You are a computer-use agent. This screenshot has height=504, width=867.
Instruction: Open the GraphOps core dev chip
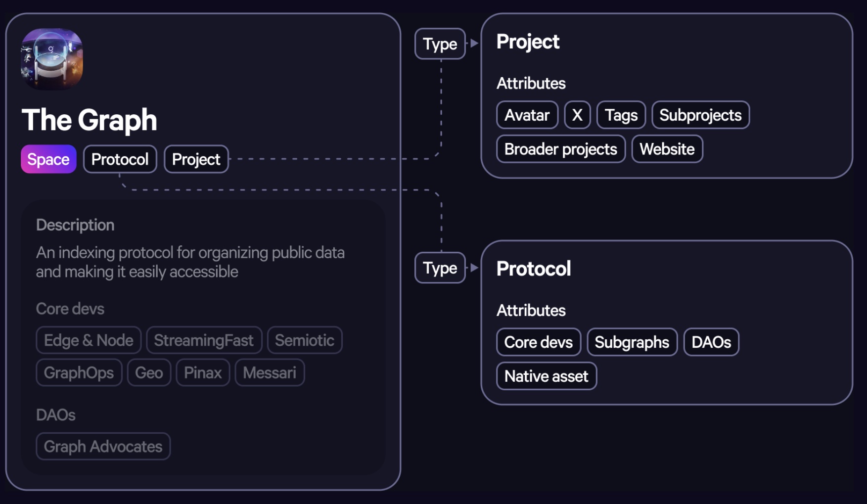(79, 372)
